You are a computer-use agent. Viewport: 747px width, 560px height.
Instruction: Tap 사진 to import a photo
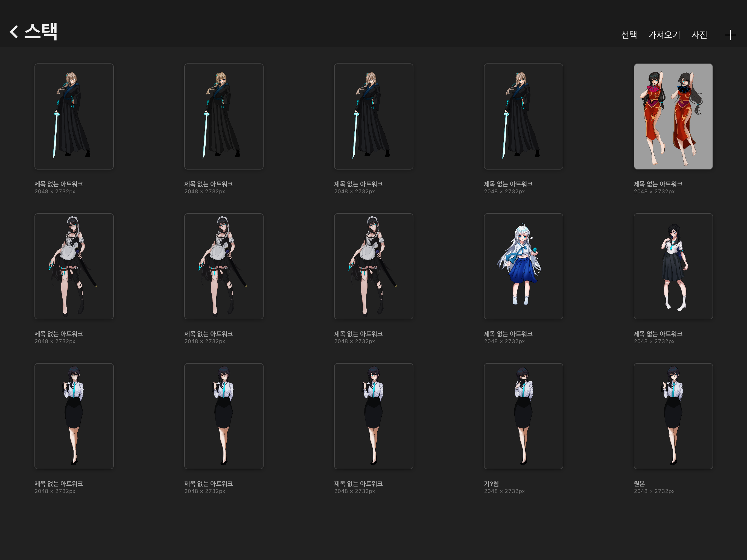[x=699, y=35]
